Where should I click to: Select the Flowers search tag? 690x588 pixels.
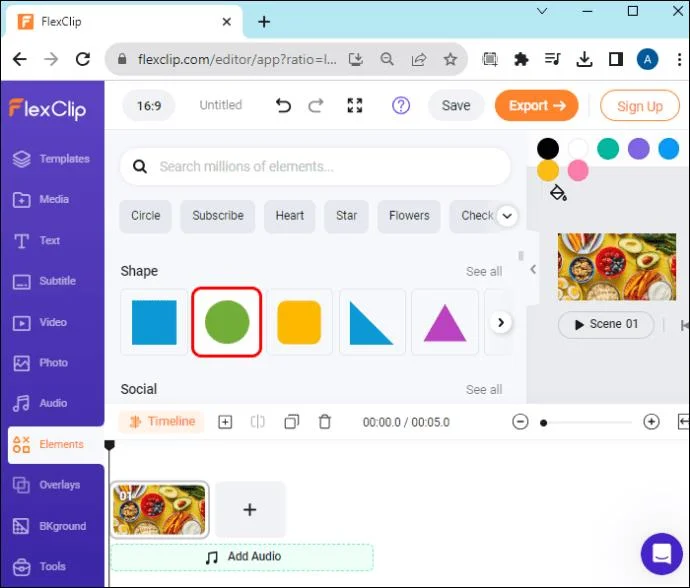pos(409,216)
